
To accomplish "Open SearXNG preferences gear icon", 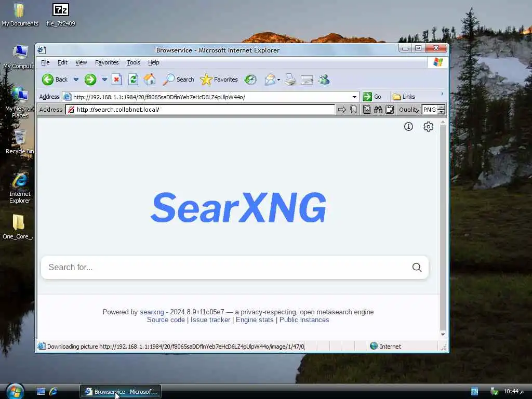I will point(428,127).
